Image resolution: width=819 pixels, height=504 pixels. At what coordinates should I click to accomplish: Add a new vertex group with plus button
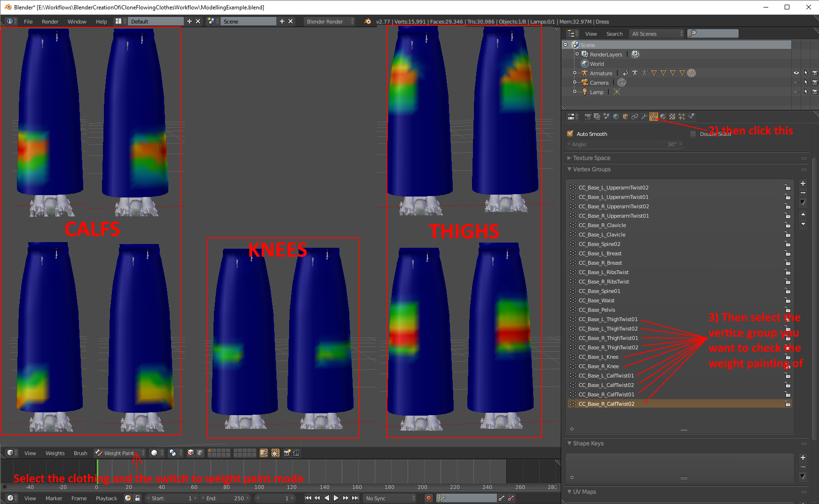tap(803, 183)
